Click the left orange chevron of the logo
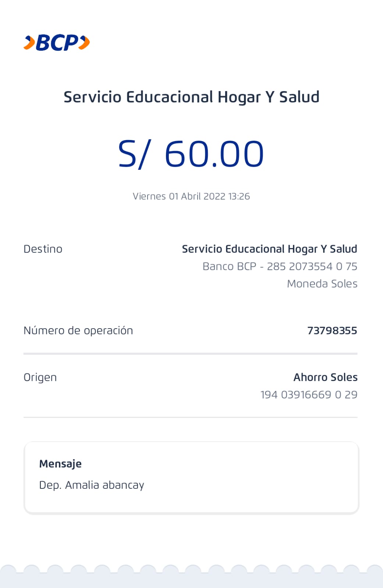Screen dimensions: 383x588 [x=29, y=43]
